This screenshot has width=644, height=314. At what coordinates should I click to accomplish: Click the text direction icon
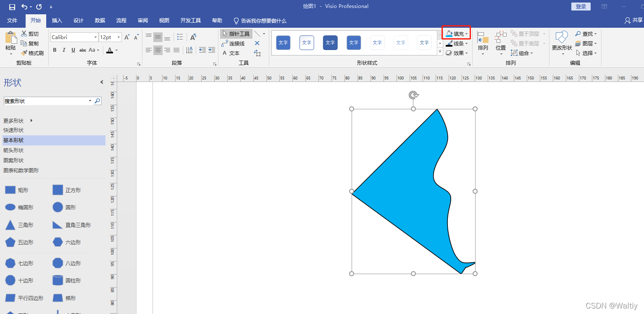189,50
